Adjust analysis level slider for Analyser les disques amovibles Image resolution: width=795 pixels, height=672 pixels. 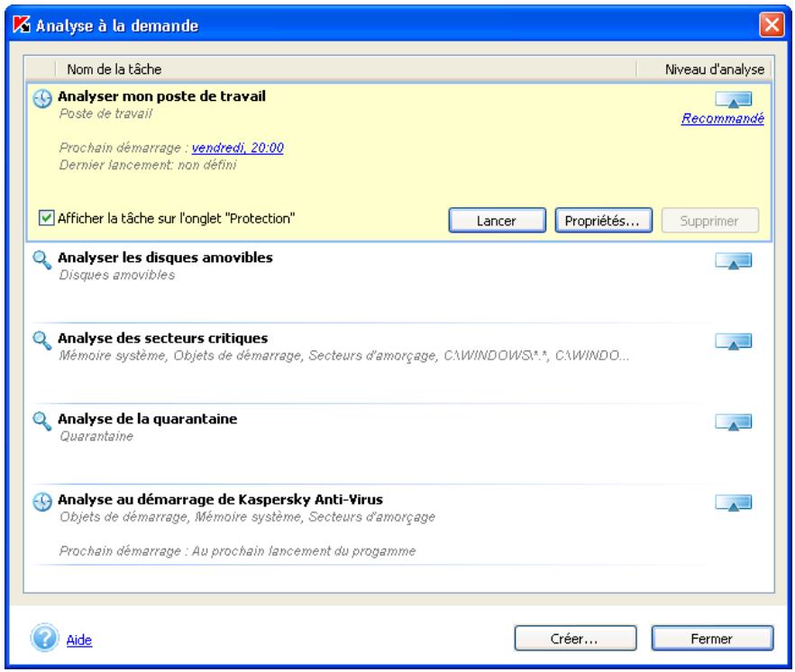point(733,261)
